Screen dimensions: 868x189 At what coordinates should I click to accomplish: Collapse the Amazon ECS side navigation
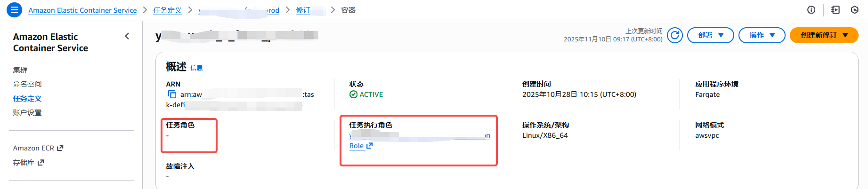(127, 36)
